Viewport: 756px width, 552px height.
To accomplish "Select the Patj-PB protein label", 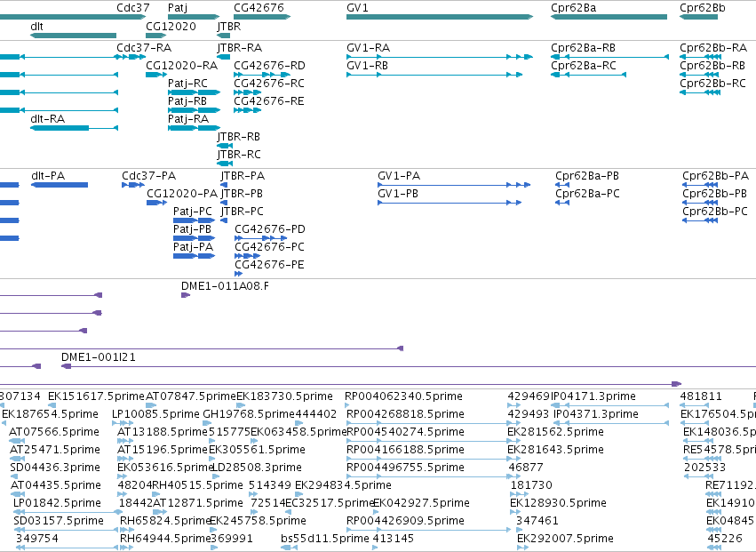I will coord(192,228).
